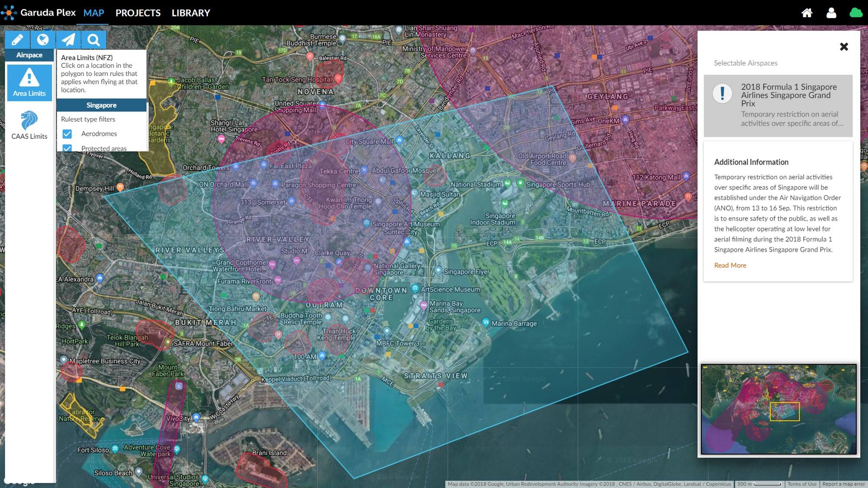Open the LIBRARY tab
The width and height of the screenshot is (868, 488).
tap(191, 13)
